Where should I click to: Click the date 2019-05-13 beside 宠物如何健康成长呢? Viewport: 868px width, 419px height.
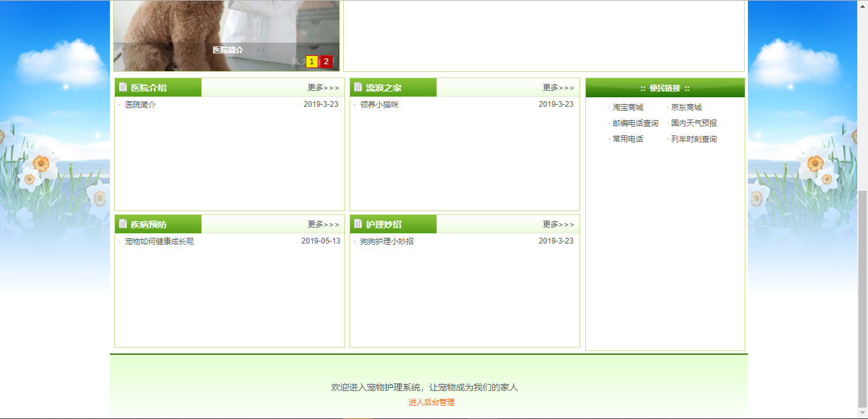point(321,241)
